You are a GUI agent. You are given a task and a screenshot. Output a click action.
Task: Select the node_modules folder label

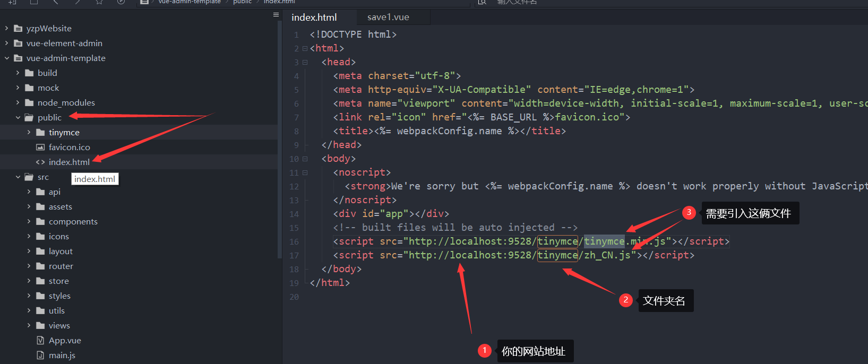pyautogui.click(x=66, y=102)
